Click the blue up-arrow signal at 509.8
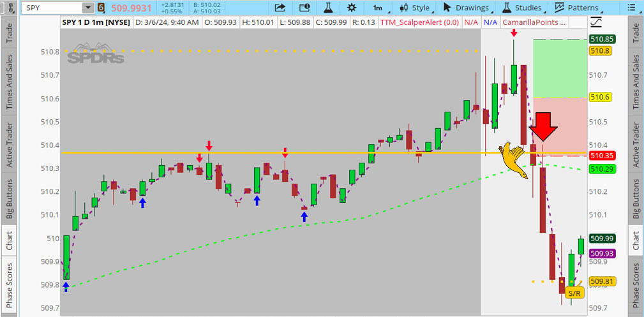The width and height of the screenshot is (644, 317). point(66,286)
